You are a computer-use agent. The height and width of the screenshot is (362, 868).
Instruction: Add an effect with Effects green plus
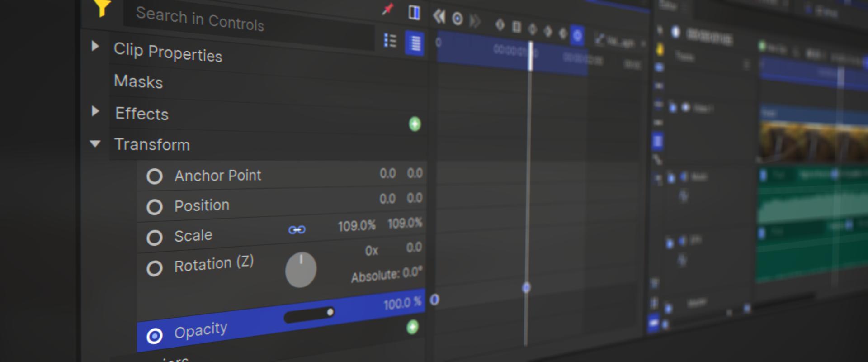(415, 124)
